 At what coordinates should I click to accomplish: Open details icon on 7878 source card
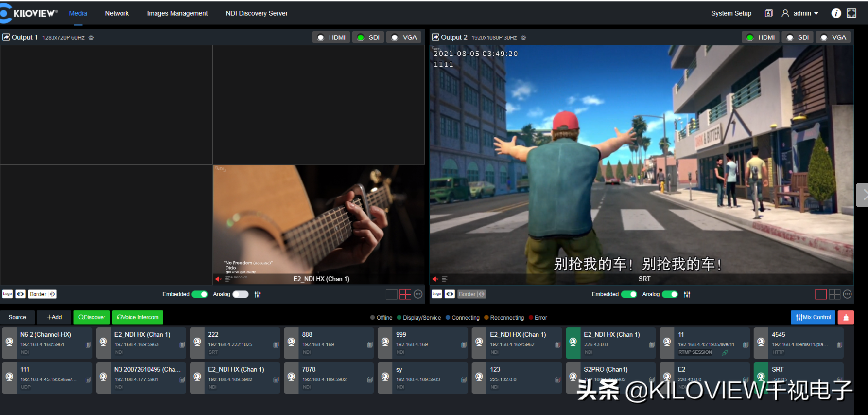tap(370, 379)
